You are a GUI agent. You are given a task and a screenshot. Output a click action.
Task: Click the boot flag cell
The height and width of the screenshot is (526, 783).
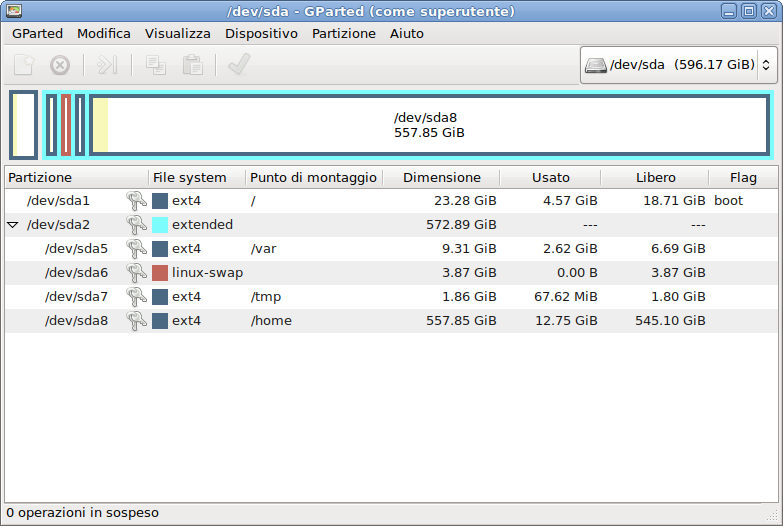tap(729, 201)
